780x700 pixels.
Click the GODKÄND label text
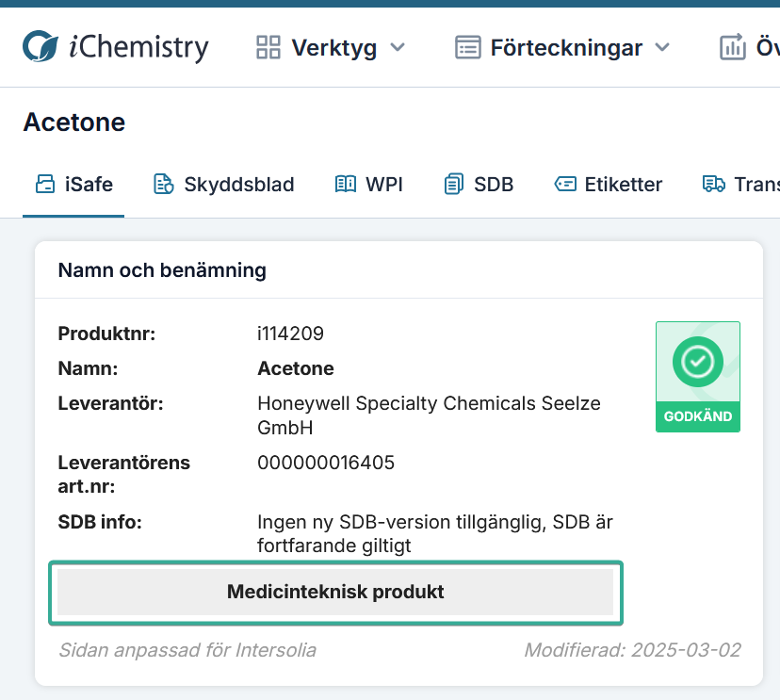click(x=698, y=416)
